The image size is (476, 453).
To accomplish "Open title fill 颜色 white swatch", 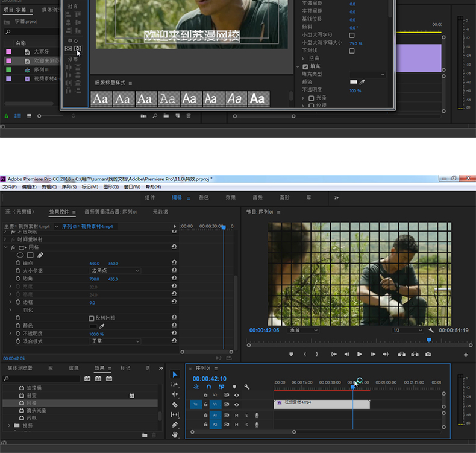I will (x=353, y=82).
